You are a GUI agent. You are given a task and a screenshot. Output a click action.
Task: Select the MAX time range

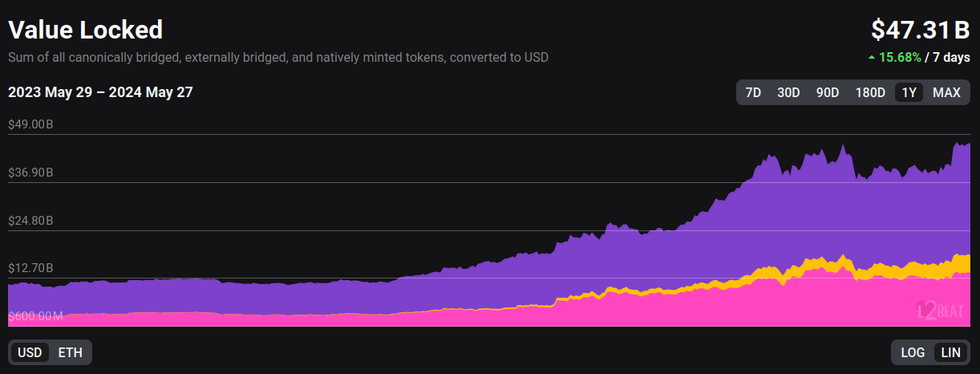tap(946, 92)
